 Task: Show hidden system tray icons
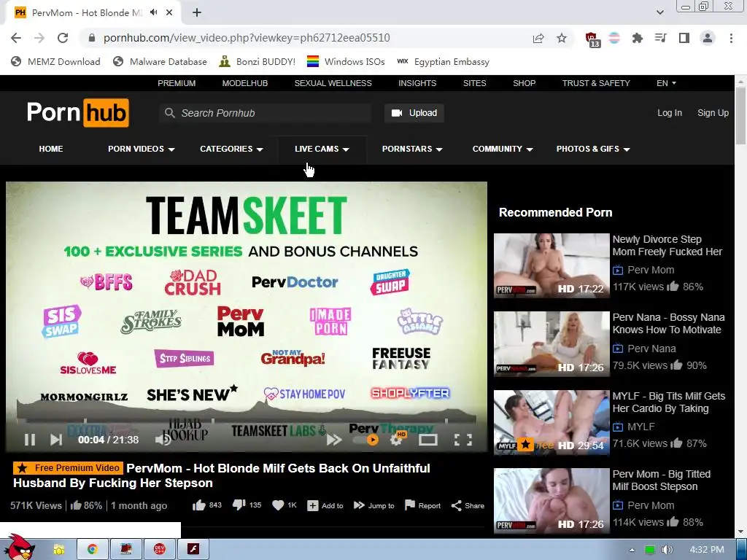(x=632, y=550)
